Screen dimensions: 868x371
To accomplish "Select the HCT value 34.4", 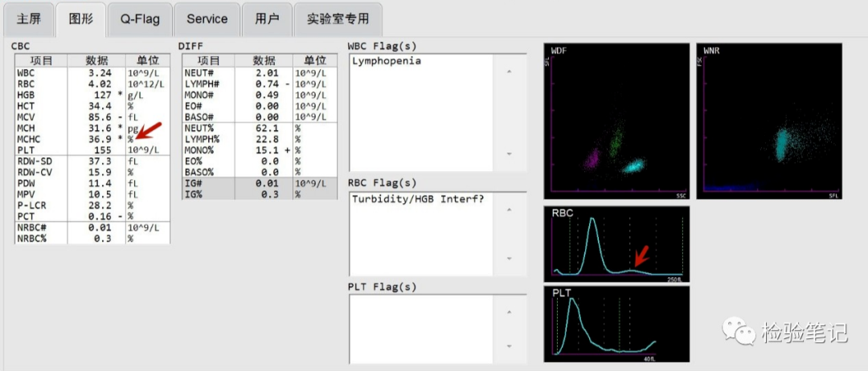I will [101, 106].
